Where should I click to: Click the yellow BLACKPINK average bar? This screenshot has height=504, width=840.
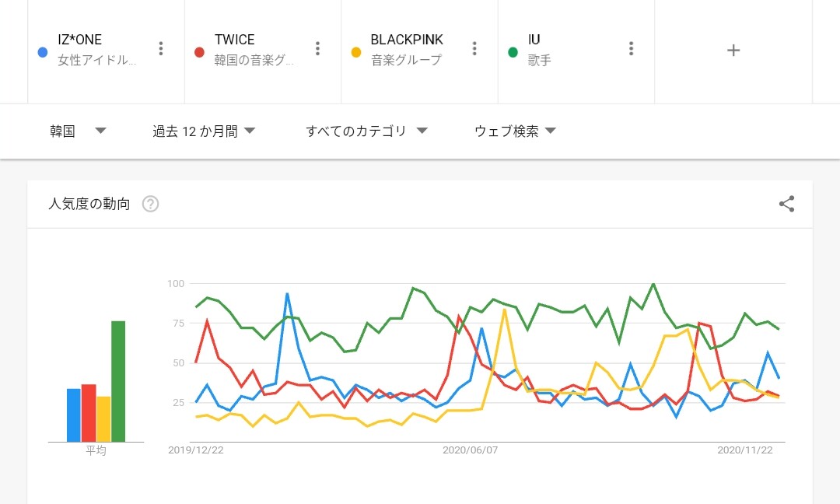tap(103, 418)
